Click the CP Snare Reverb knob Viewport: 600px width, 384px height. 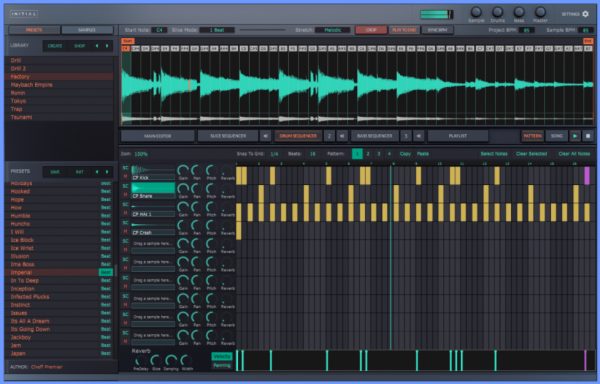(227, 189)
